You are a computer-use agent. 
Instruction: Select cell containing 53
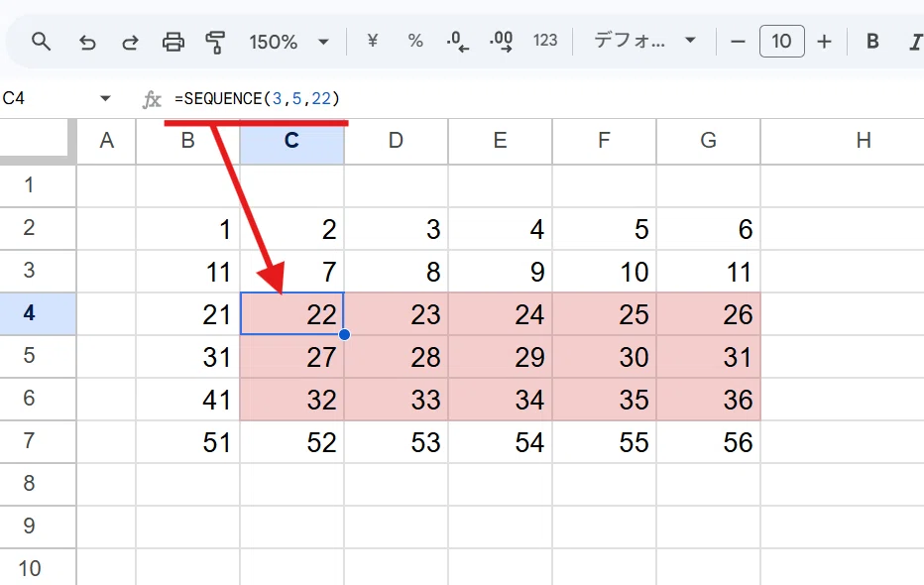[x=396, y=442]
